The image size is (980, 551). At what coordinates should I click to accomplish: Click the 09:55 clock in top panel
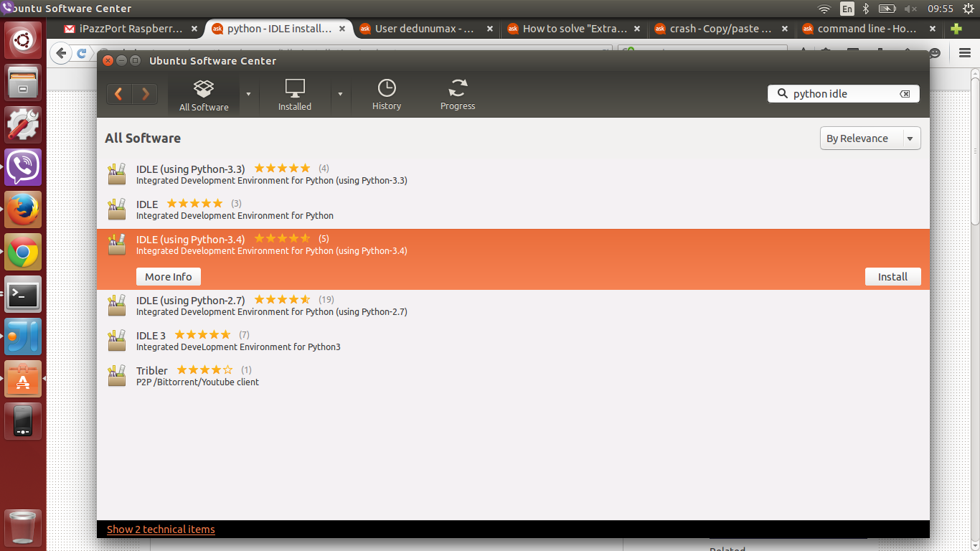click(941, 9)
